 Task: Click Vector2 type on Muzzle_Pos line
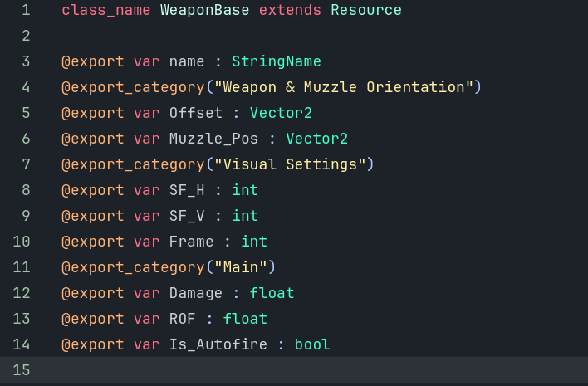(317, 139)
